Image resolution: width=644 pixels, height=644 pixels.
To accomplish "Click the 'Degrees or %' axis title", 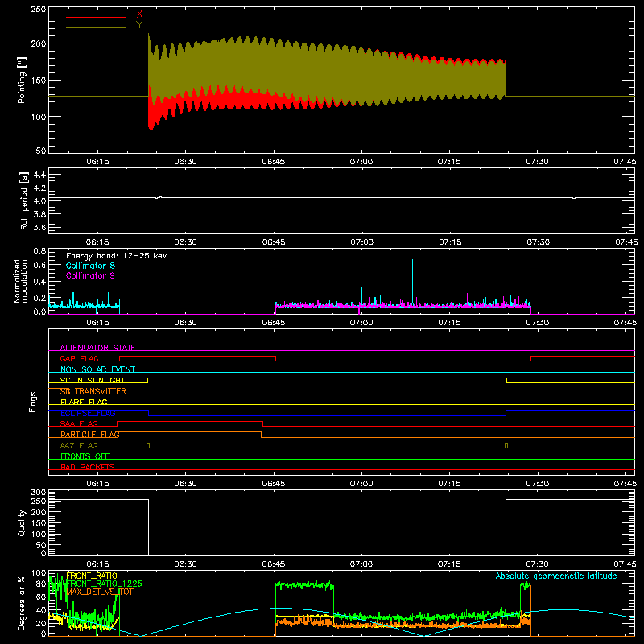I will pos(22,603).
